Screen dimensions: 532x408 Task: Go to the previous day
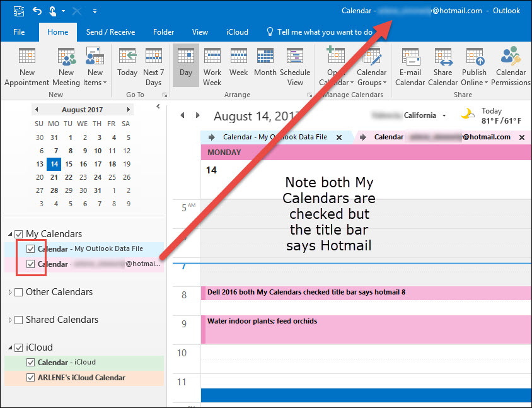click(183, 115)
